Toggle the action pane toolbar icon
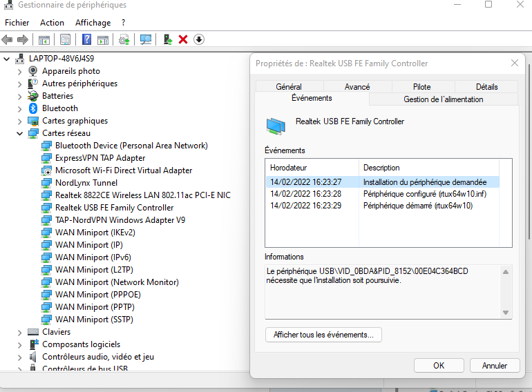Viewport: 532px width, 392px height. (103, 40)
